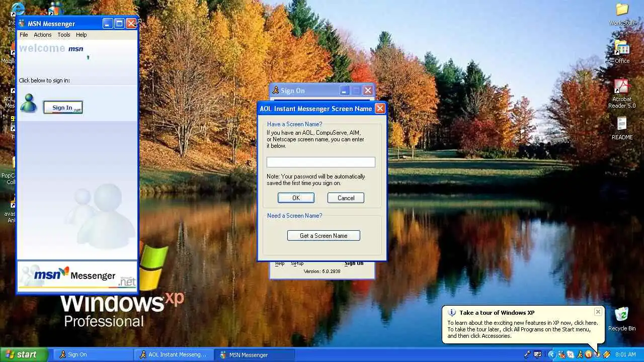Open the Work Stuff desktop folder
644x362 pixels.
pos(622,15)
